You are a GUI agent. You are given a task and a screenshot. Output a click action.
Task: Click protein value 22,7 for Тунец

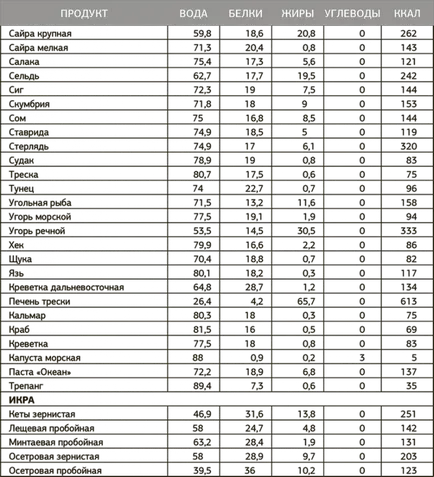pyautogui.click(x=254, y=189)
